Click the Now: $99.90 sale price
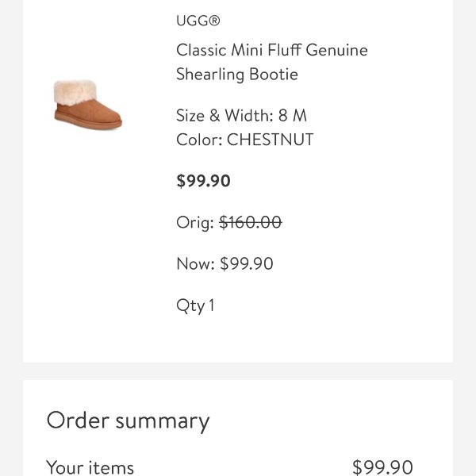The height and width of the screenshot is (476, 476). click(x=225, y=263)
